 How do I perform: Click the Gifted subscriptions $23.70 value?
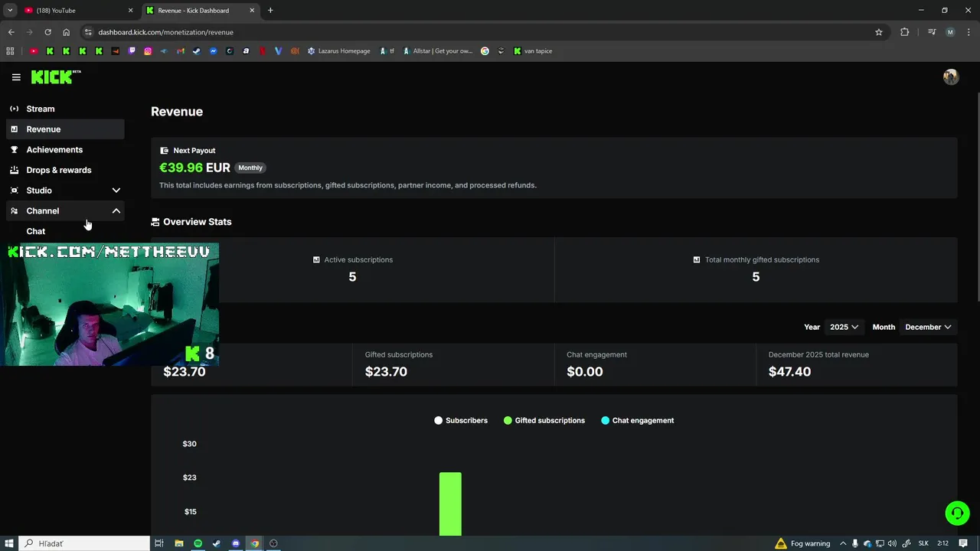(386, 372)
